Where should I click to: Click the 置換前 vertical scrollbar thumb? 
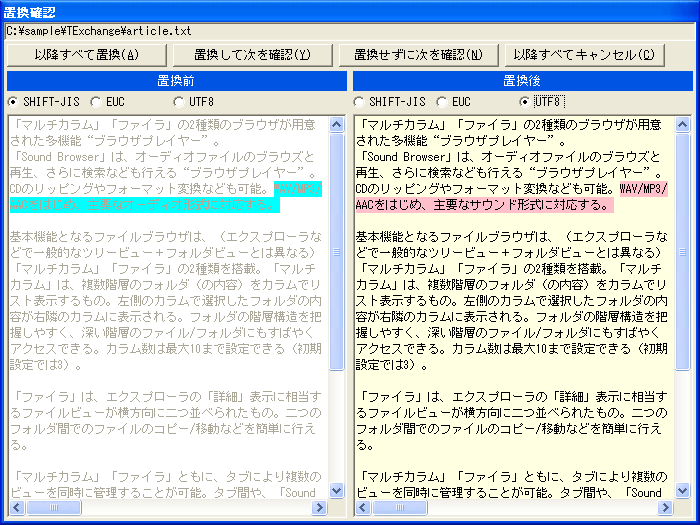pyautogui.click(x=337, y=252)
